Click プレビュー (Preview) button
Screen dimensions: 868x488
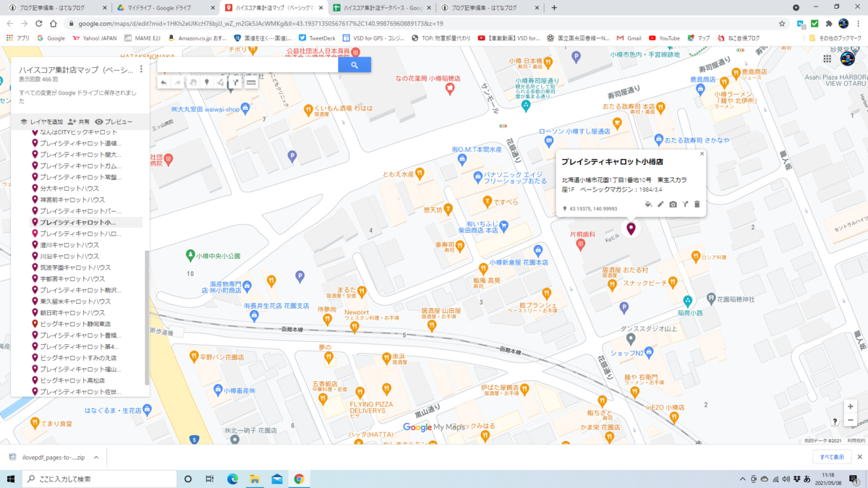tap(114, 122)
